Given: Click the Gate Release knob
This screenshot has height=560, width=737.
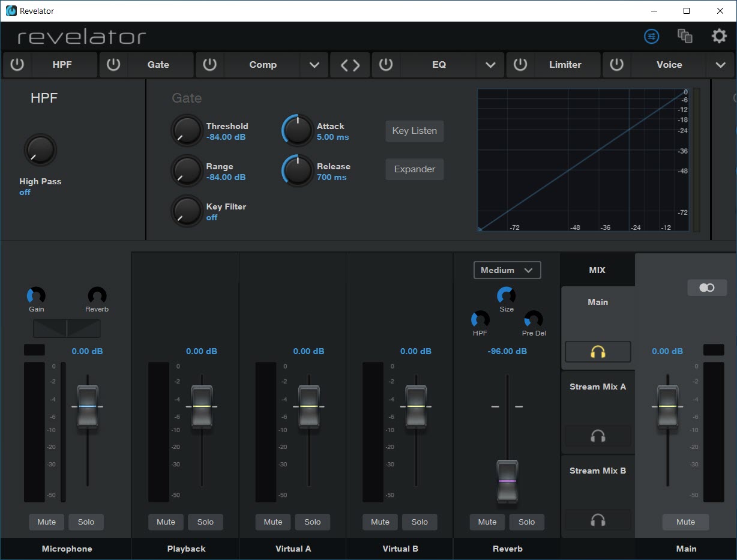Looking at the screenshot, I should 298,170.
